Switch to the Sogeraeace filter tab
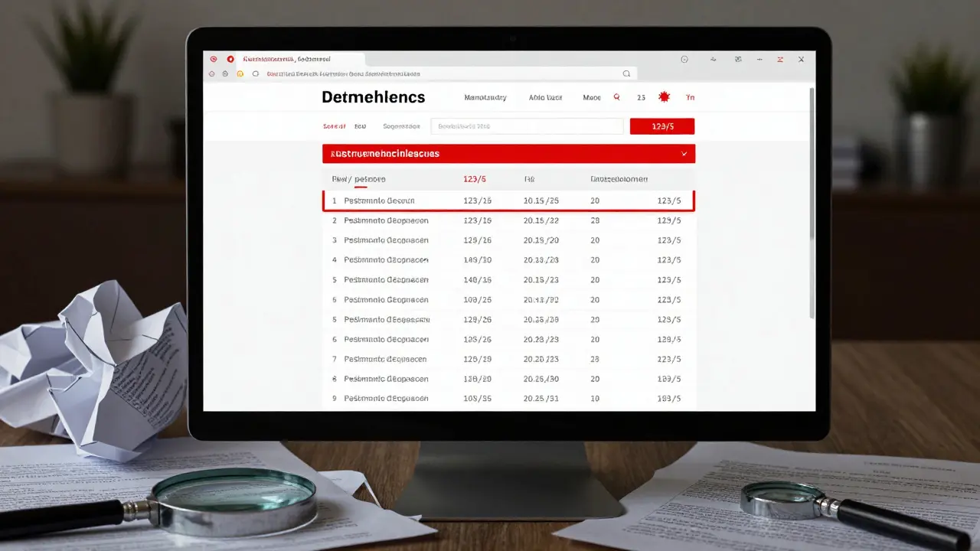The image size is (980, 551). pos(401,126)
